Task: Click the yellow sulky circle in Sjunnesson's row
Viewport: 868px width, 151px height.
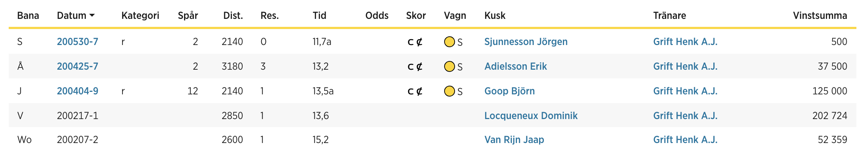Action: tap(449, 42)
